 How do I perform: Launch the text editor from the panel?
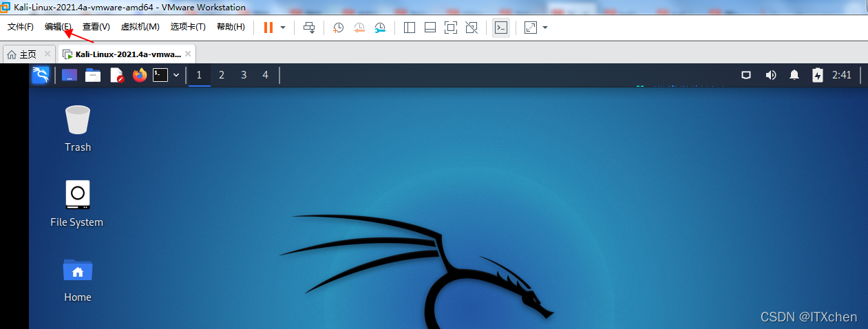[x=116, y=75]
